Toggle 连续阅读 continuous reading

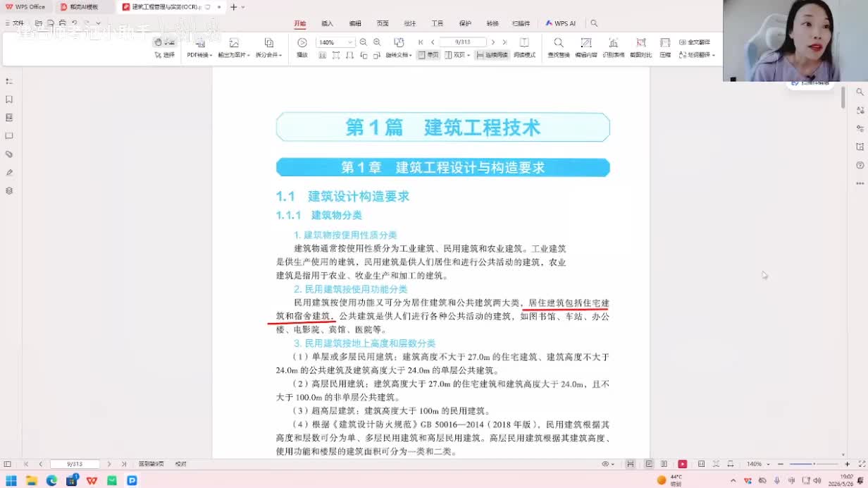[x=492, y=55]
